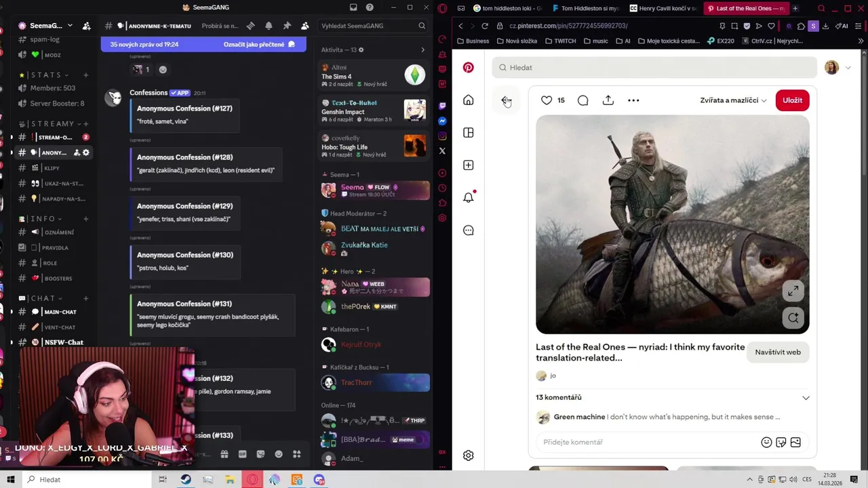This screenshot has width=868, height=488.
Task: Expand the Aktivita panel arrow
Action: pyautogui.click(x=422, y=49)
